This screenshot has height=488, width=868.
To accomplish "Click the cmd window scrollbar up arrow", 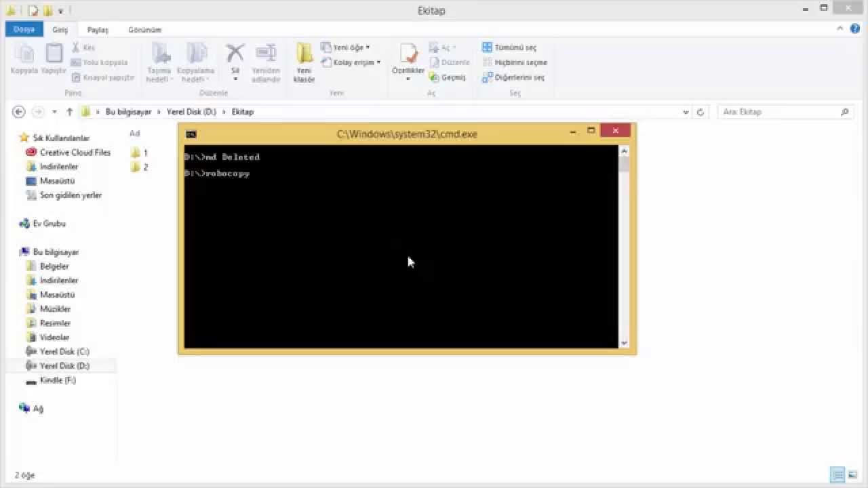I will 624,150.
